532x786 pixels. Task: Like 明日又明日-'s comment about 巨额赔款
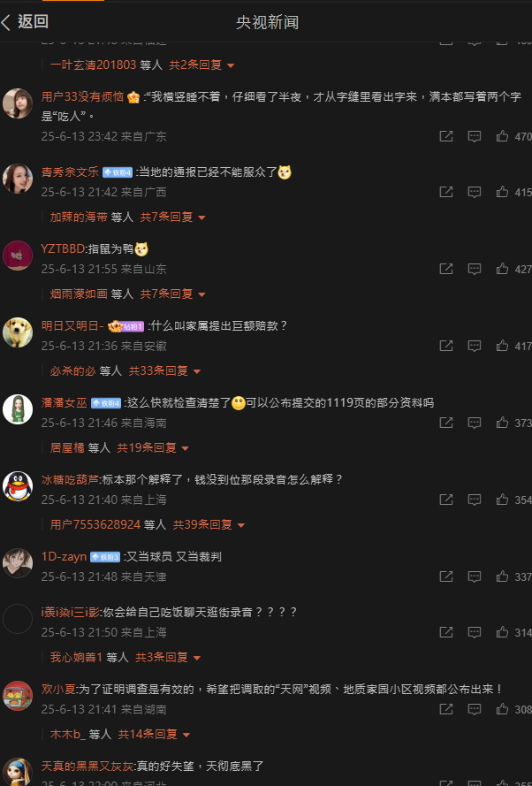point(502,346)
